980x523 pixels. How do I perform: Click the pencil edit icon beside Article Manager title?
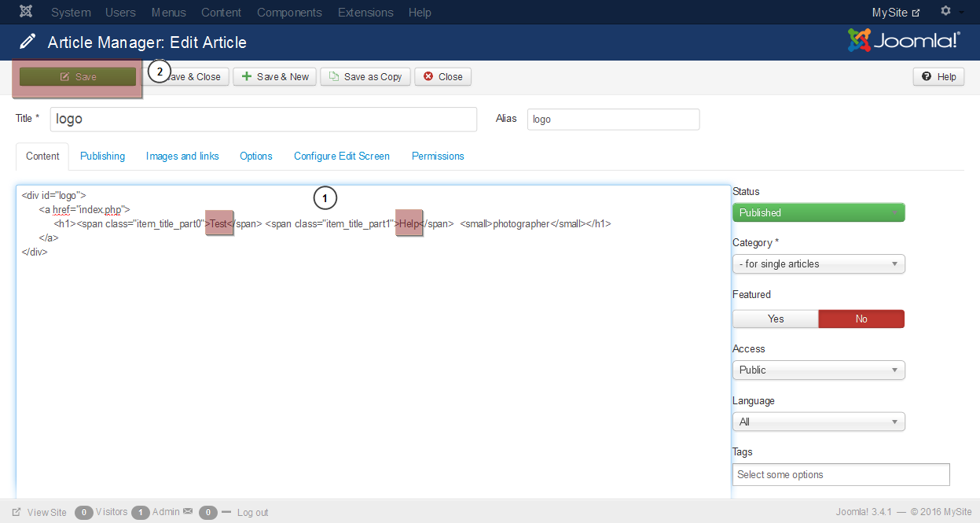(29, 43)
